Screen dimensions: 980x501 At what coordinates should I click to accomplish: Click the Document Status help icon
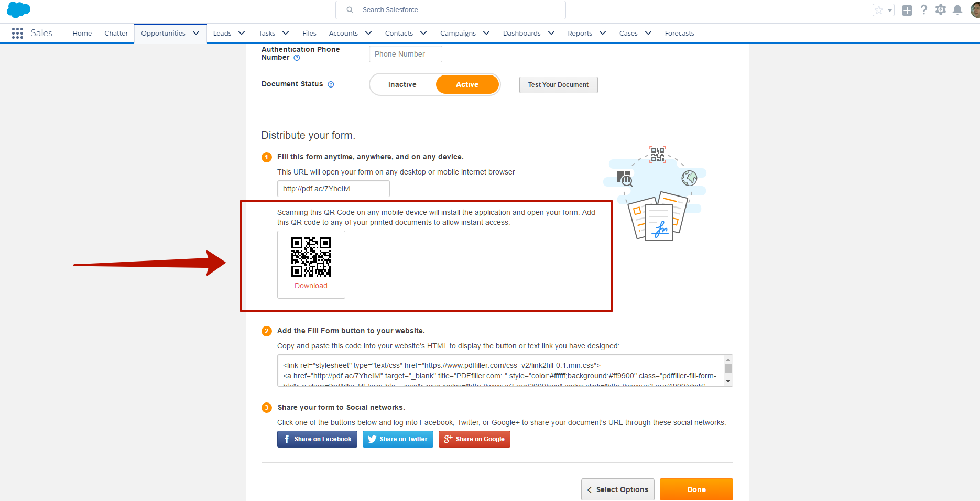point(331,84)
